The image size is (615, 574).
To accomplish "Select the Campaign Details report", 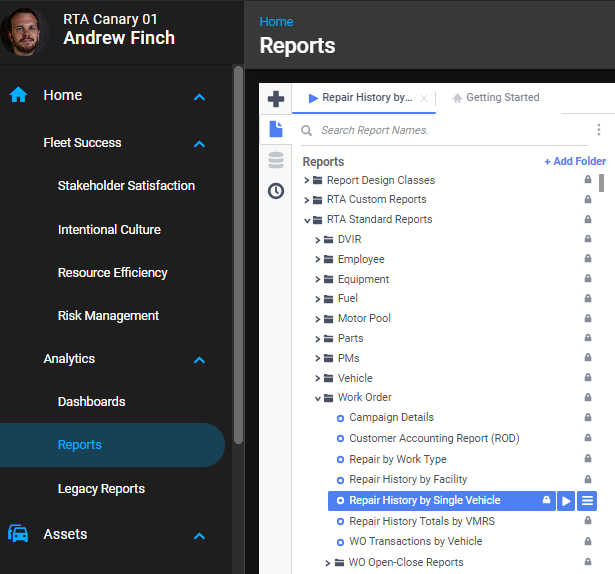I will point(391,418).
